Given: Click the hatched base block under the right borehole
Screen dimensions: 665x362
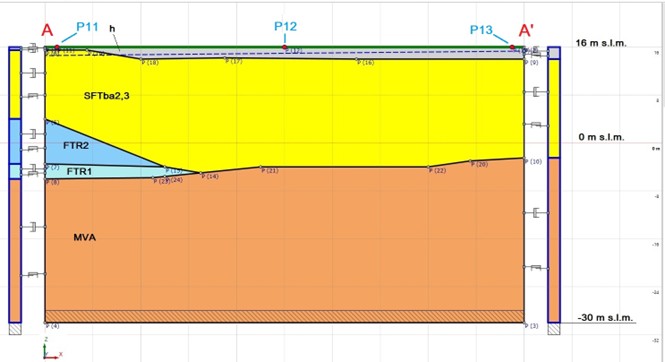Looking at the screenshot, I should click(553, 329).
